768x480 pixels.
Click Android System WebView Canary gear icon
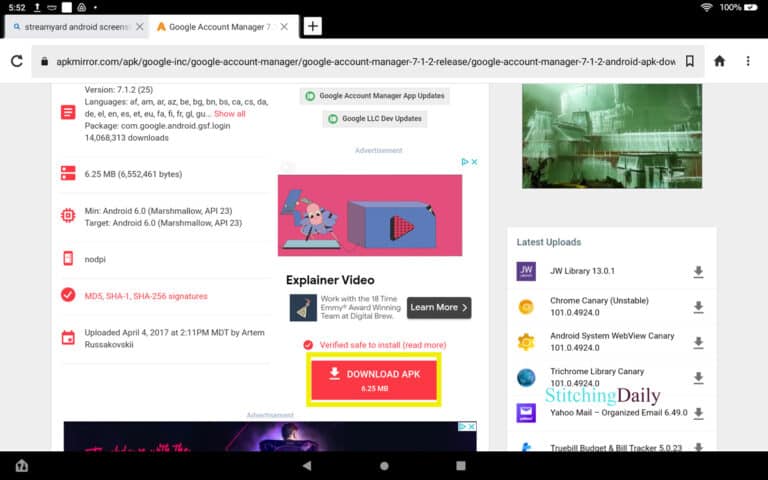(526, 342)
